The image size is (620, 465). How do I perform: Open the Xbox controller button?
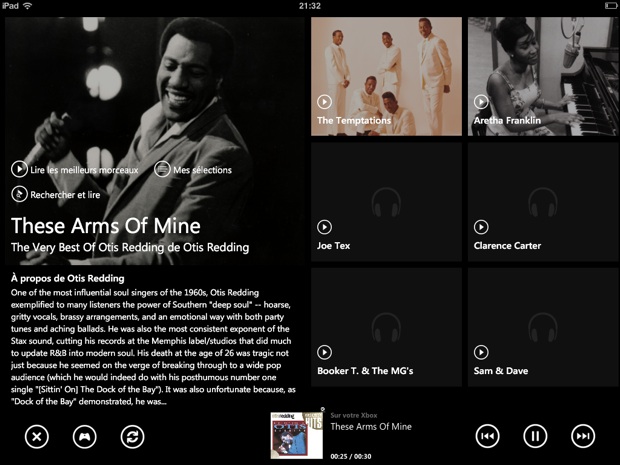(x=85, y=437)
